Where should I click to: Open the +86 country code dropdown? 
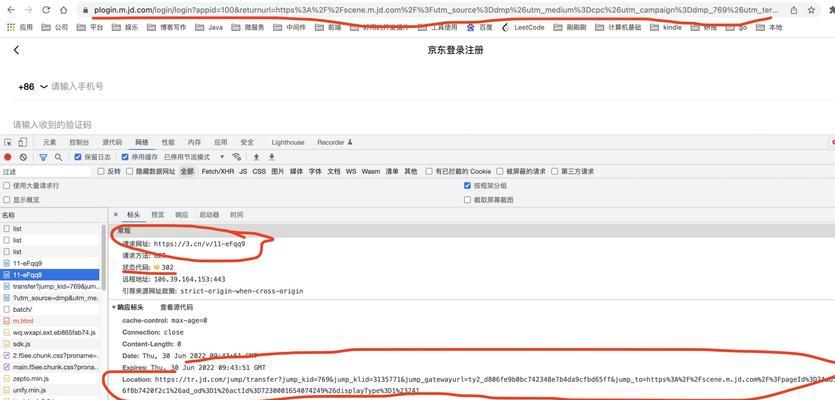click(x=32, y=86)
